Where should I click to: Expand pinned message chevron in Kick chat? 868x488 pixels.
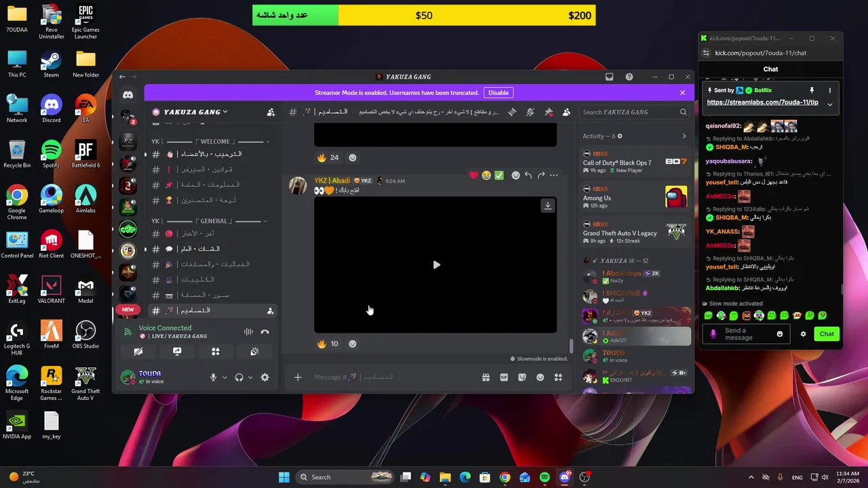tap(829, 104)
